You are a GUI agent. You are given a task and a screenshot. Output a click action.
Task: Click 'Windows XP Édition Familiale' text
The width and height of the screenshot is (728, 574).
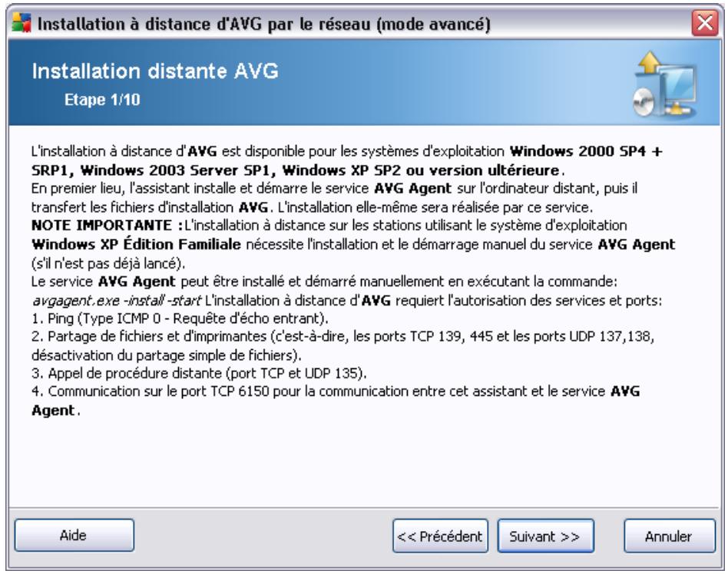pos(136,243)
